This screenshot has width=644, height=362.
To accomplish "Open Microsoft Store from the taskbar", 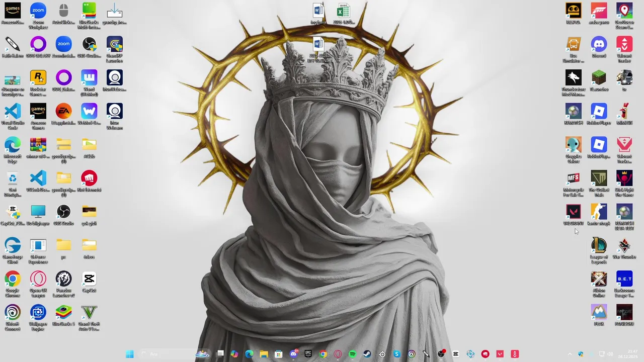I will point(278,354).
